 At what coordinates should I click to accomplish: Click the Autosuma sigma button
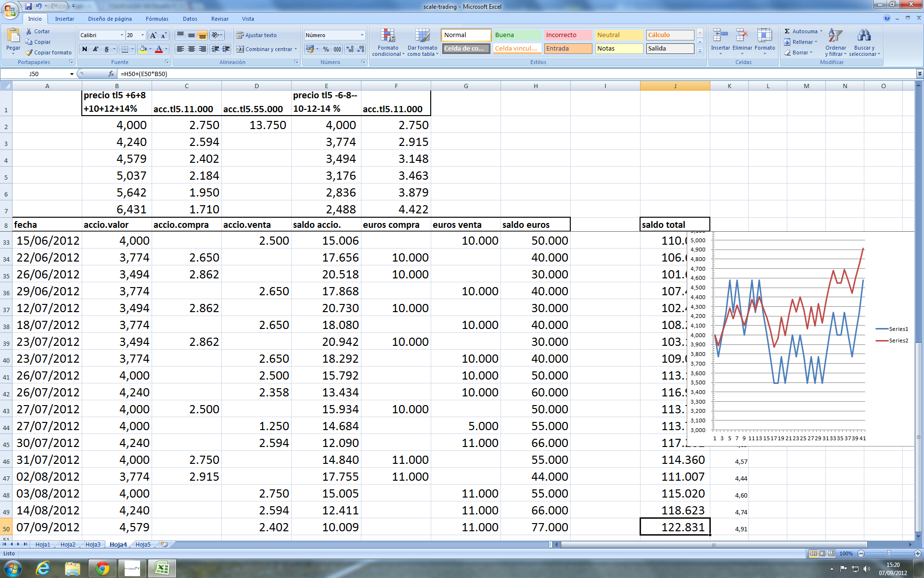787,31
